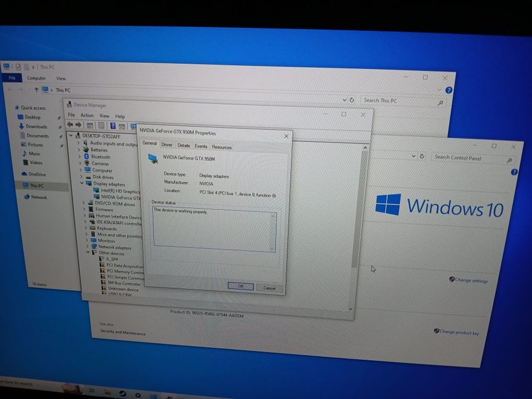532x399 pixels.
Task: Click the Change product key link
Action: click(x=459, y=332)
